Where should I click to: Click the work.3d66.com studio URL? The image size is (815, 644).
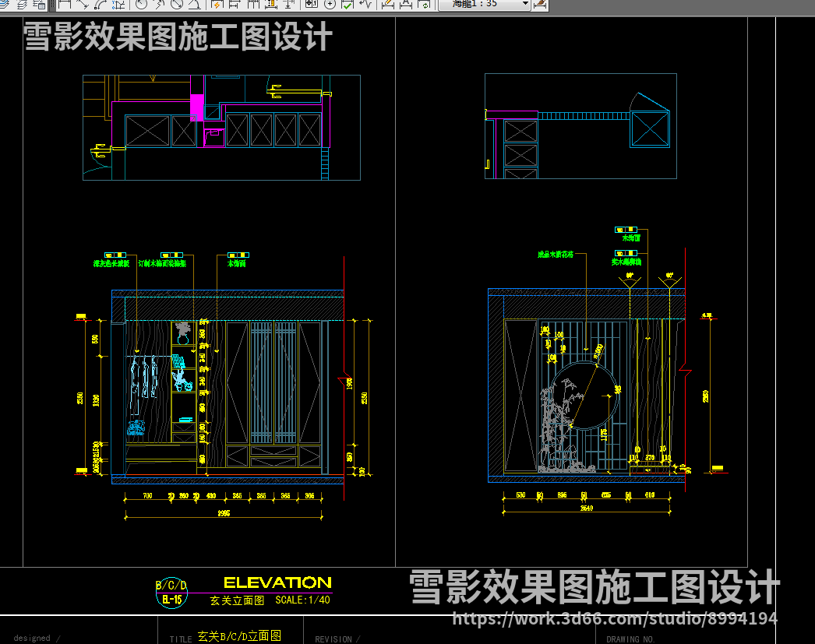[x=615, y=619]
